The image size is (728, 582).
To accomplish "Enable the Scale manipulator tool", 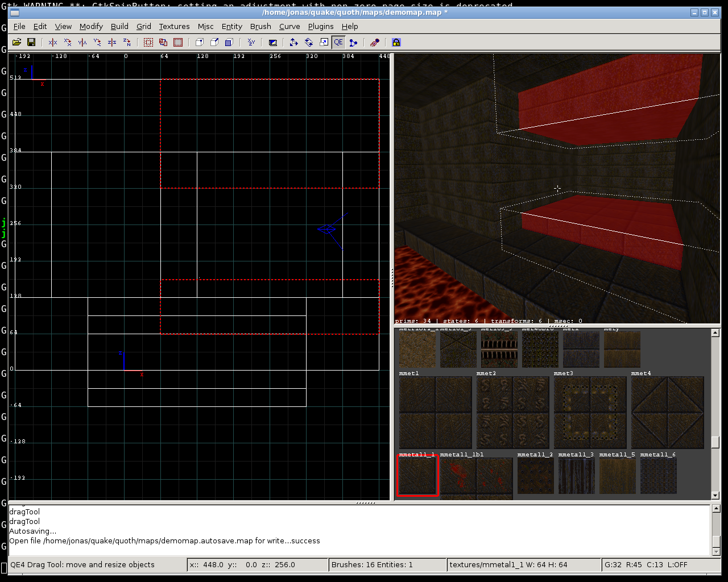I will click(324, 42).
